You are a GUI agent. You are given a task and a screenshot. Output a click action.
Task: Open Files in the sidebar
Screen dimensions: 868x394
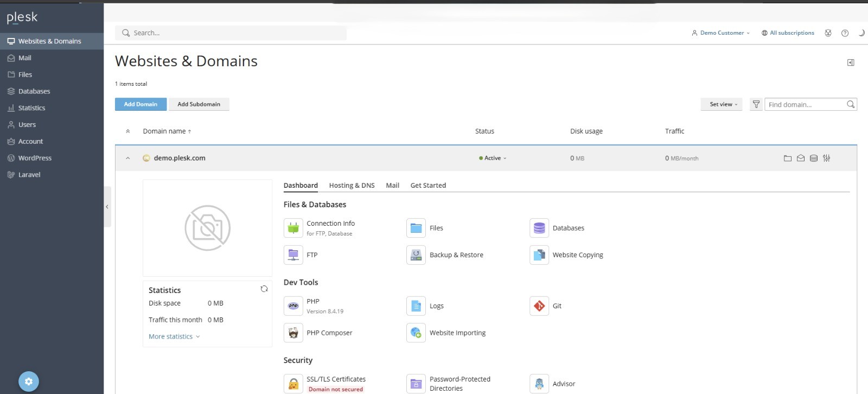(52, 75)
